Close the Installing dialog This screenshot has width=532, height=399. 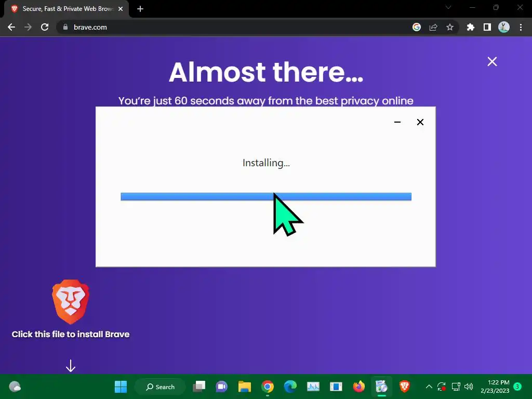[x=420, y=122]
